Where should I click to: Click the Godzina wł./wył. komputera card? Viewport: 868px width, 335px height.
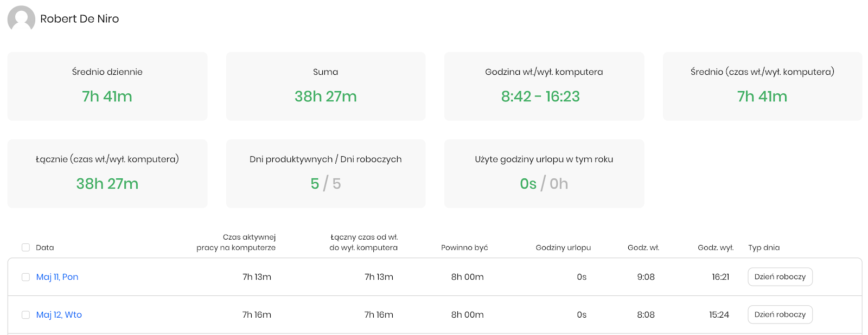tap(544, 86)
